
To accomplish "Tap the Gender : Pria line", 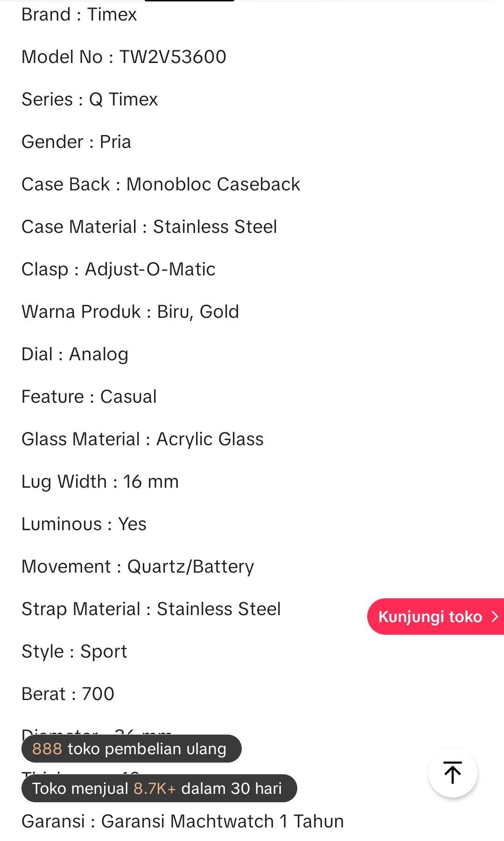I will pos(76,142).
